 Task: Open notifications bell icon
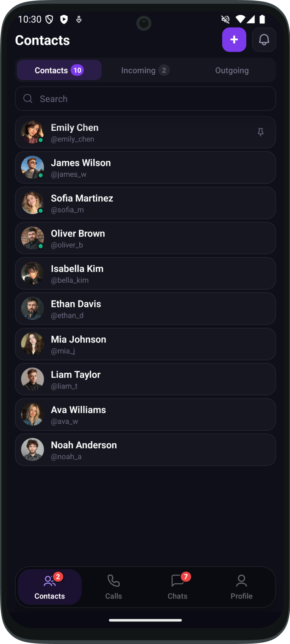coord(264,40)
